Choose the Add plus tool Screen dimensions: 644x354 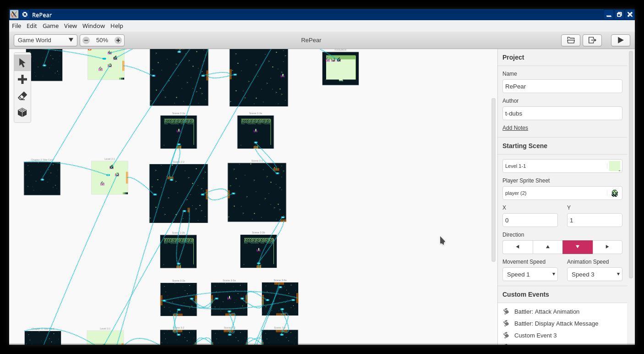pyautogui.click(x=22, y=79)
